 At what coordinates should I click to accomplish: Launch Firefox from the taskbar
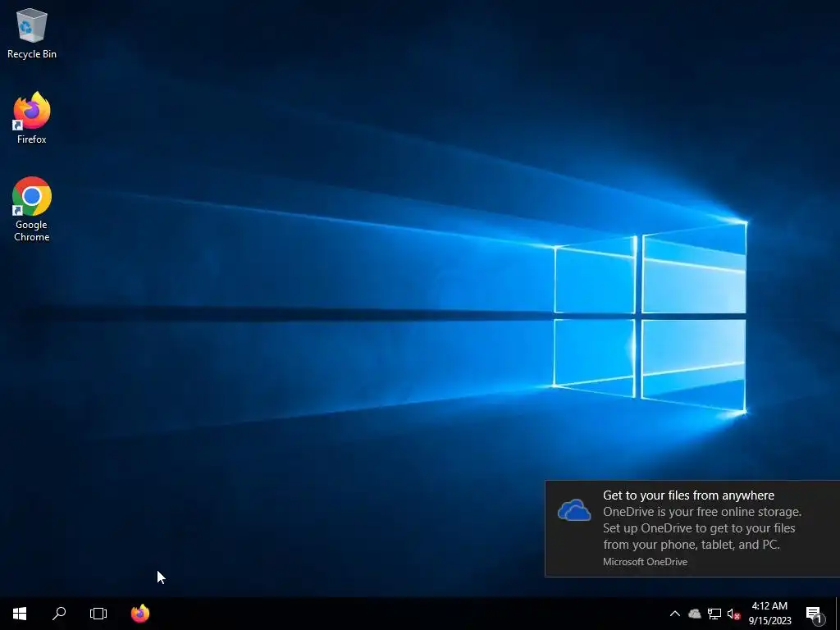tap(140, 614)
